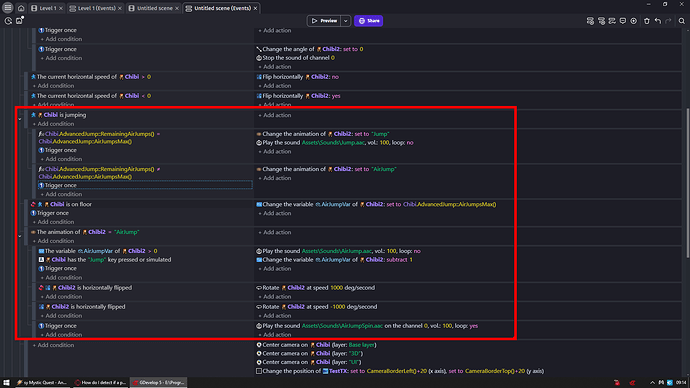Click the globe icon in Share button

[x=362, y=21]
